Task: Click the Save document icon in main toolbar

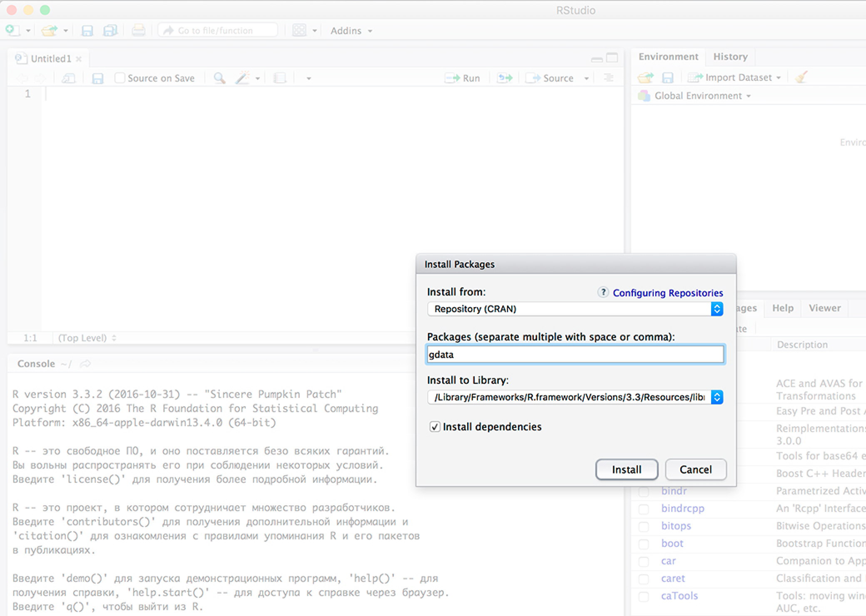Action: [x=87, y=30]
